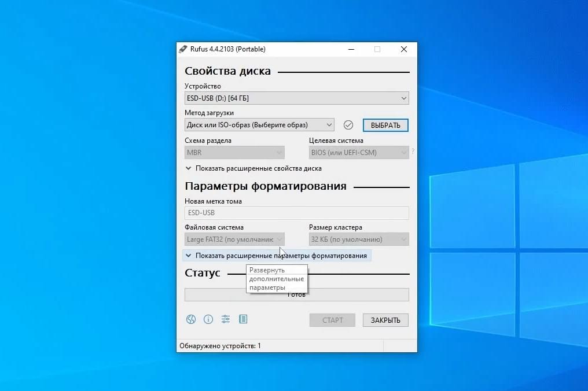Click the СТАРТ button
This screenshot has width=588, height=391.
[x=332, y=320]
